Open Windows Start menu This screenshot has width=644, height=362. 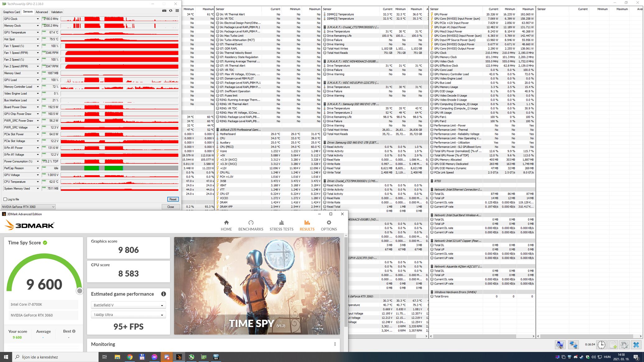click(6, 357)
